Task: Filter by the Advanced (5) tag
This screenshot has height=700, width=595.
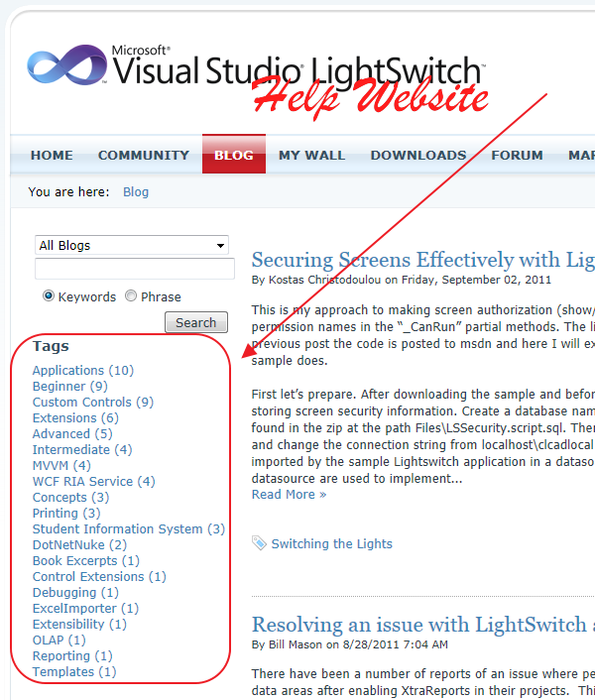Action: [x=72, y=433]
